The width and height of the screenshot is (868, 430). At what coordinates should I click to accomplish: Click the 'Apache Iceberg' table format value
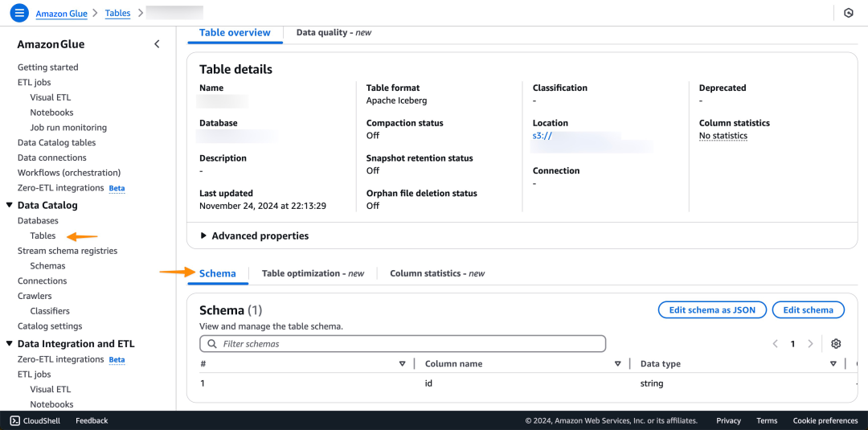(396, 100)
